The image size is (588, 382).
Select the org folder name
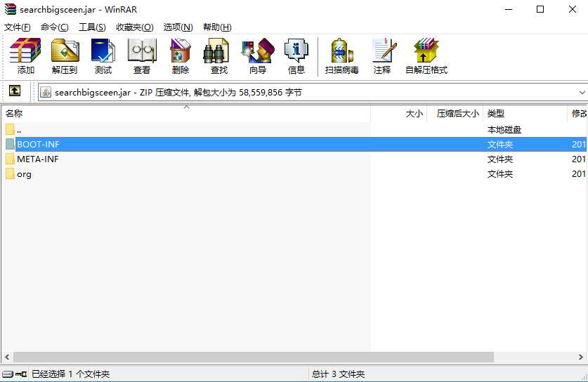pos(24,174)
